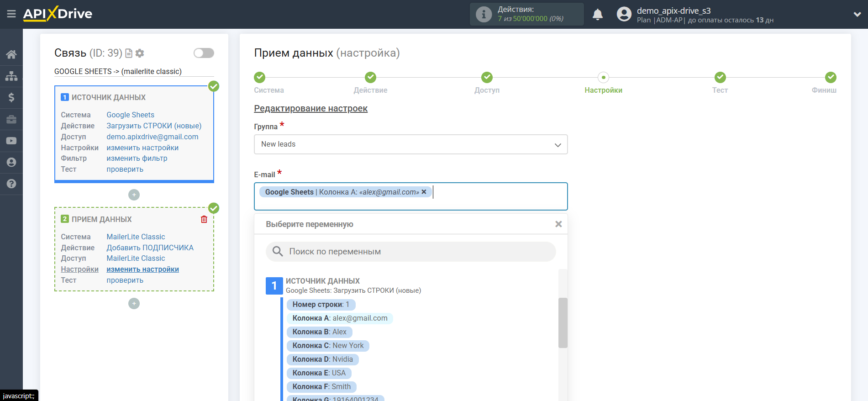Screen dimensions: 868x401
Task: Open briefcase icon in sidebar
Action: point(11,119)
